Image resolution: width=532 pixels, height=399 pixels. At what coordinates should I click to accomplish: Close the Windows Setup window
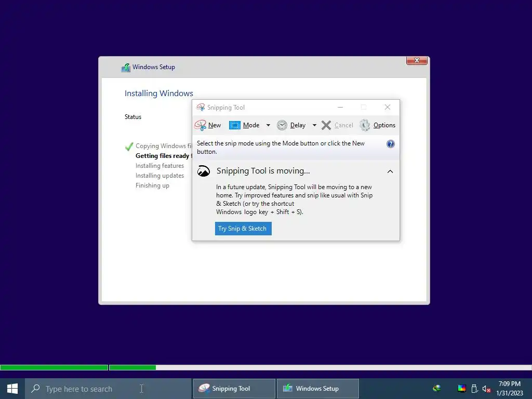tap(417, 60)
